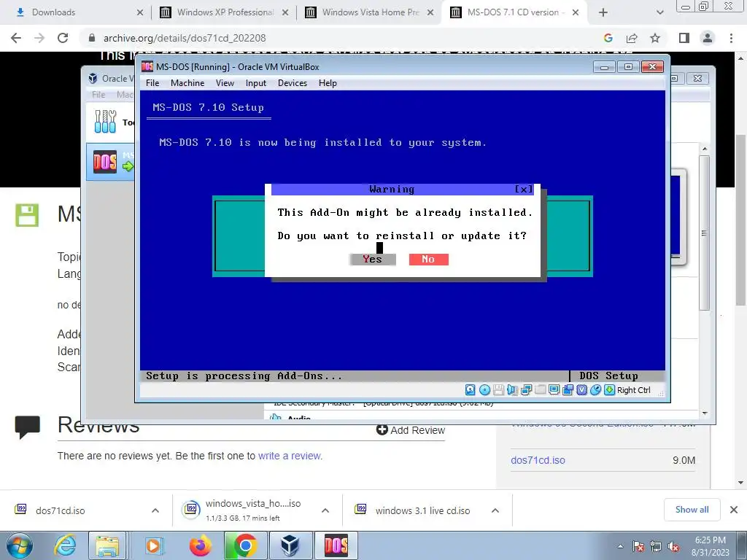Toggle the Chrome side panel icon
Screen dimensions: 747x560
684,38
